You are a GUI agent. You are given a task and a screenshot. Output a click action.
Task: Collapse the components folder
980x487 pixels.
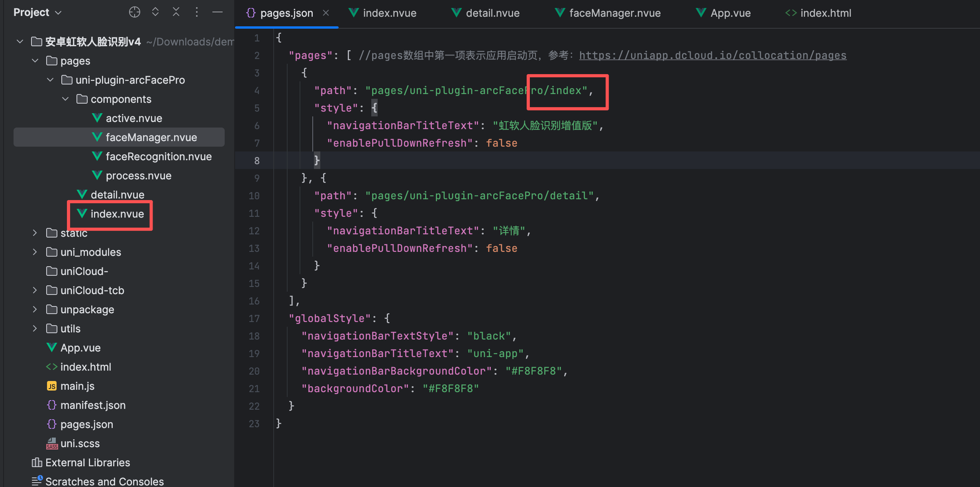click(x=66, y=99)
